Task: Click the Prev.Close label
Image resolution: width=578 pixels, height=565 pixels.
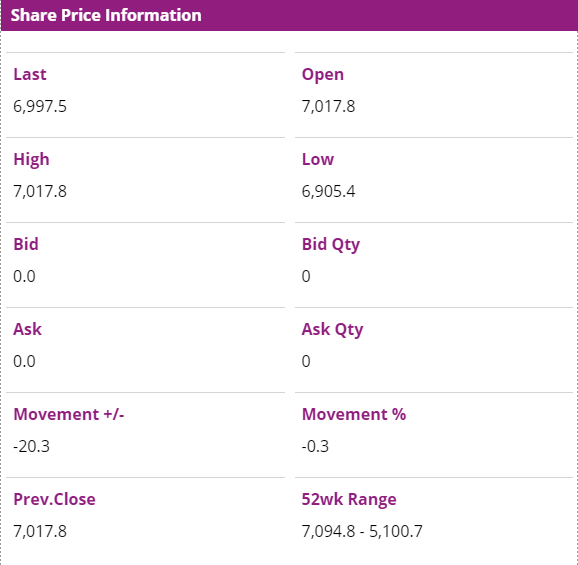Action: [54, 499]
